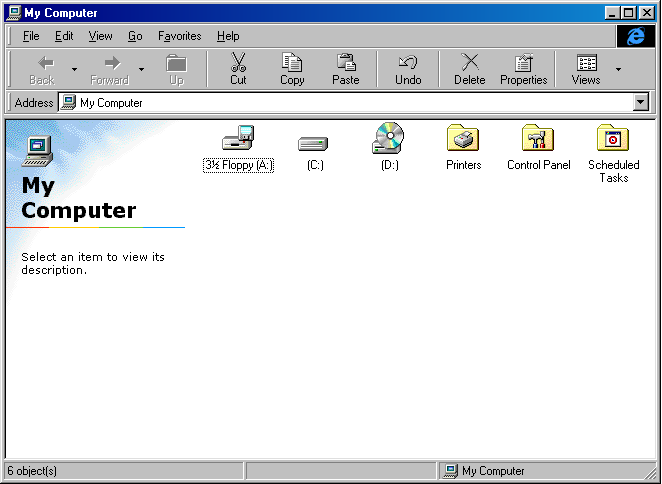Open the File menu
Screen dimensions: 662x484
click(x=31, y=36)
